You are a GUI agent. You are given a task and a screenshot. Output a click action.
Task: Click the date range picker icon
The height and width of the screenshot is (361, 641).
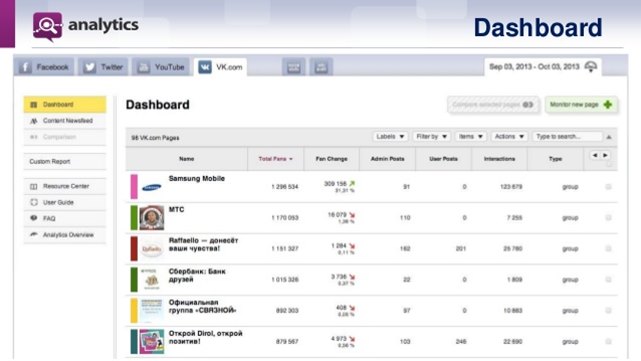(x=591, y=66)
